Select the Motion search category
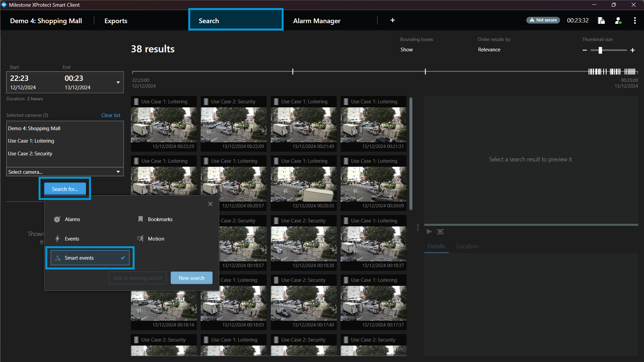Viewport: 644px width, 362px height. point(151,239)
